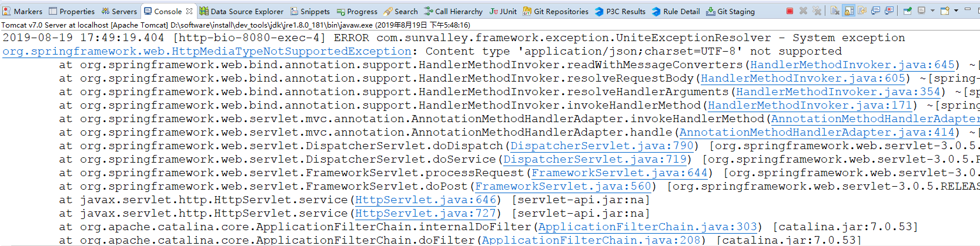Open ApplicationFilterChain.java:303 link
980x246 pixels.
[648, 227]
